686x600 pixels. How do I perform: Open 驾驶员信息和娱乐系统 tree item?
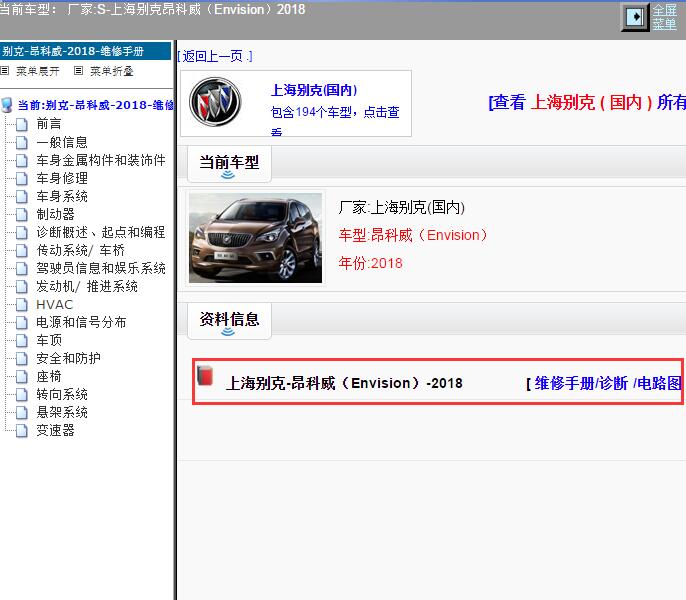(x=101, y=268)
